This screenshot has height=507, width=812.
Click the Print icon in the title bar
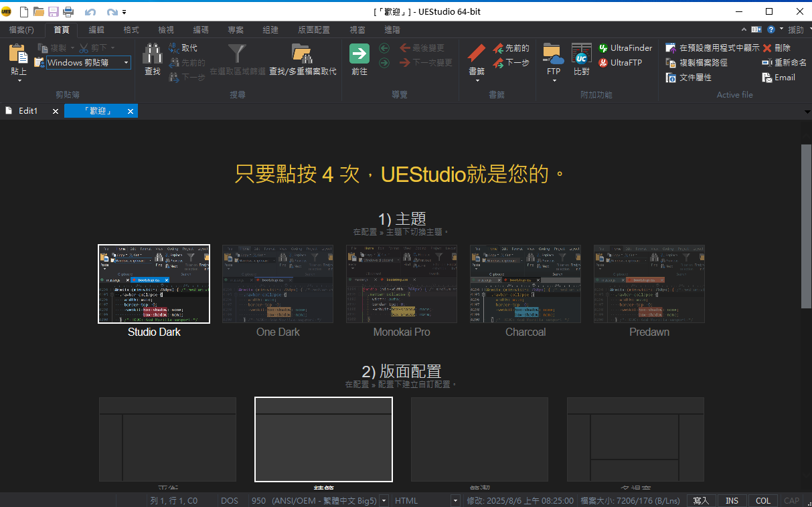click(x=68, y=11)
